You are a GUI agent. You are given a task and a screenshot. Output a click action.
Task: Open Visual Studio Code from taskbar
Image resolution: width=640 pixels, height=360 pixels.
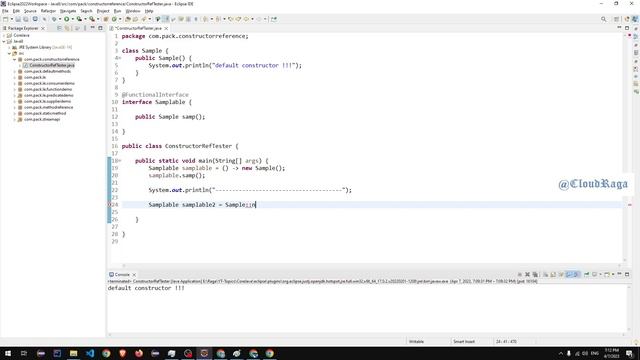click(x=90, y=353)
